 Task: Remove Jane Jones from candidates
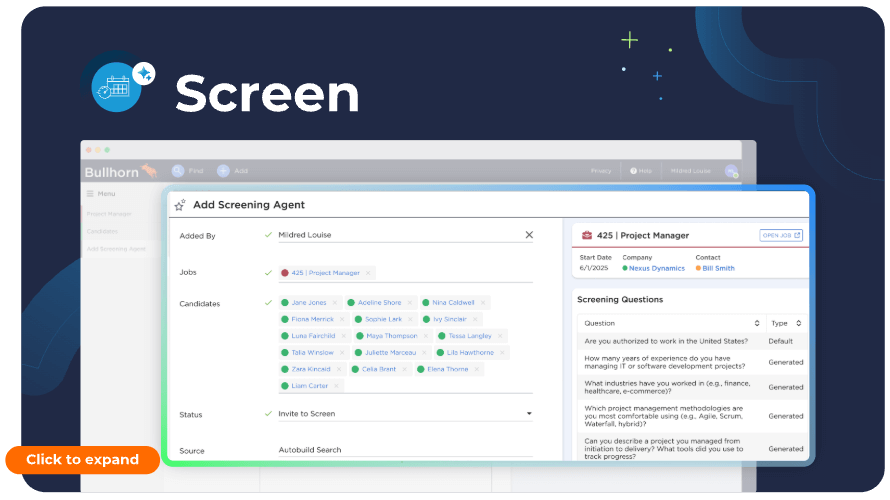(336, 302)
